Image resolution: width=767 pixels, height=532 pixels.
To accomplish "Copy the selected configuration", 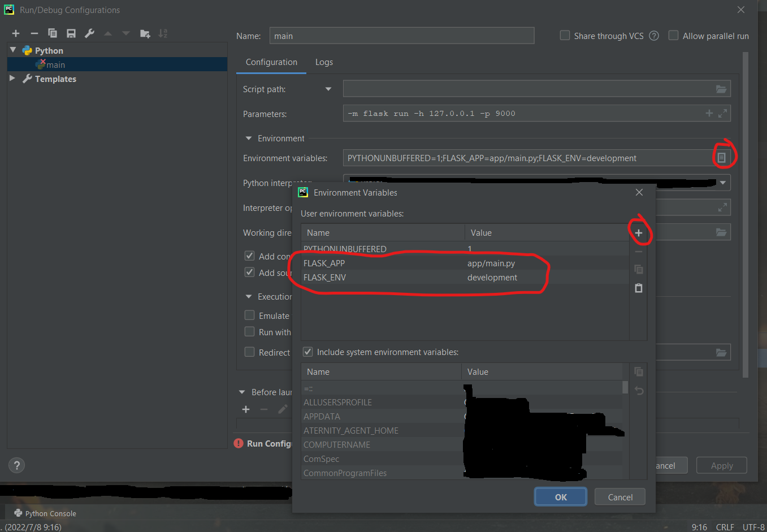I will 53,33.
